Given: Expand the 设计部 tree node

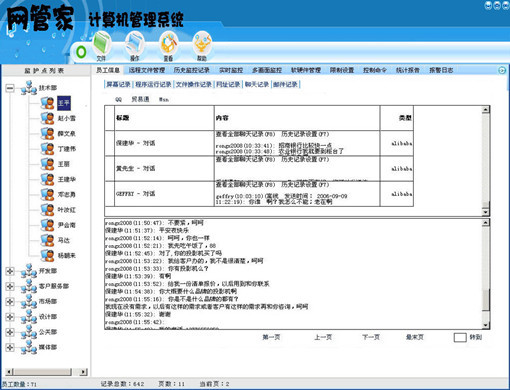Looking at the screenshot, I should pyautogui.click(x=10, y=317).
